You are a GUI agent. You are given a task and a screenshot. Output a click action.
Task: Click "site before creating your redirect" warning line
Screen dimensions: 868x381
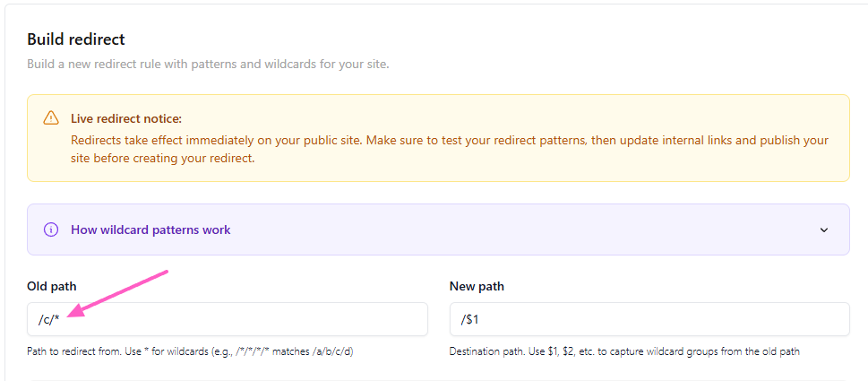(x=162, y=159)
